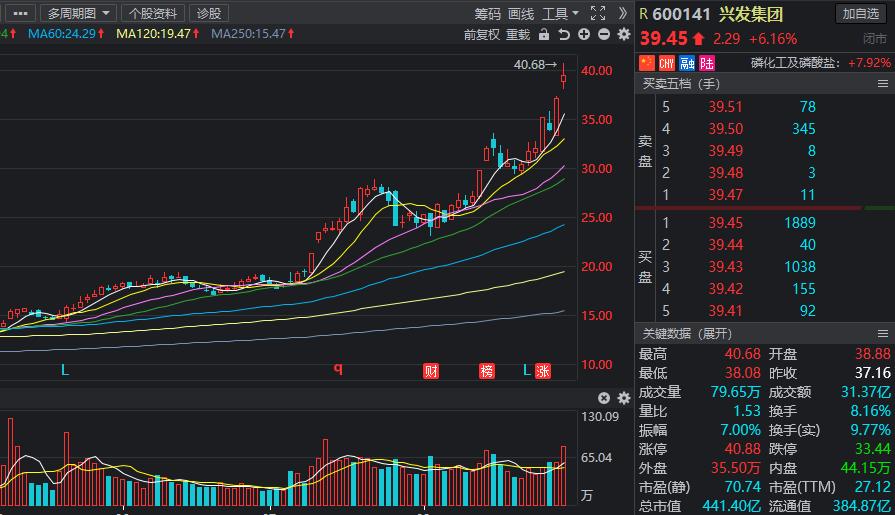The image size is (895, 515).
Task: Click the lock icon in chart toolbar
Action: click(543, 34)
